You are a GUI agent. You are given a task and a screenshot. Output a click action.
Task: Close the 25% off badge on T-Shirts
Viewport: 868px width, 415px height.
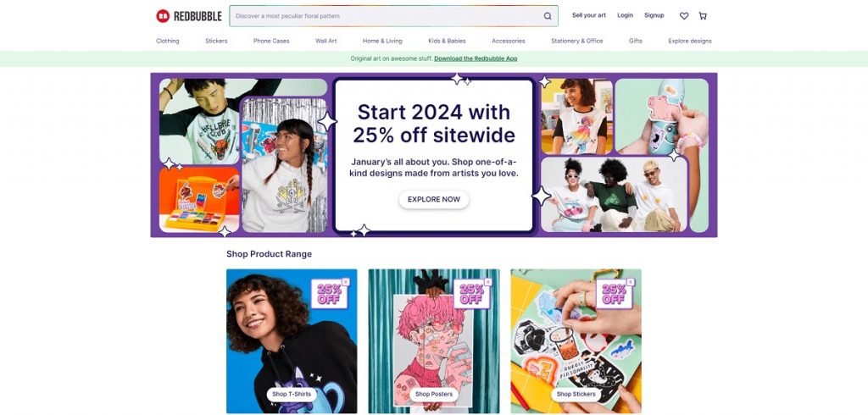coord(346,282)
